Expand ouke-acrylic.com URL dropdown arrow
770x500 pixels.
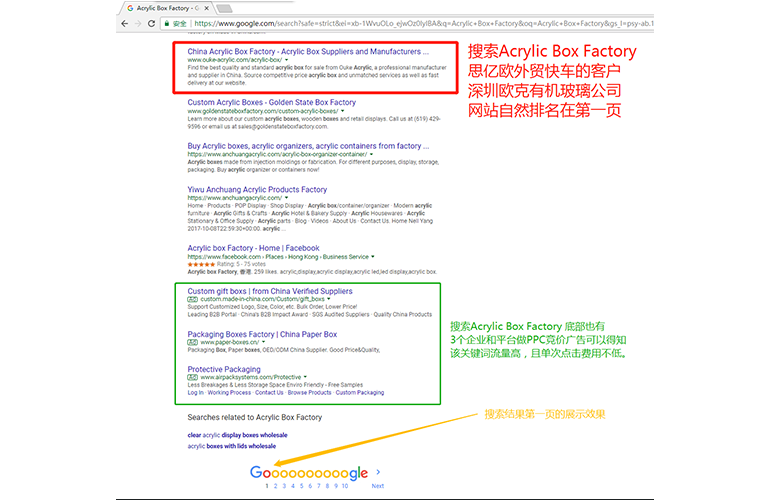pos(287,60)
